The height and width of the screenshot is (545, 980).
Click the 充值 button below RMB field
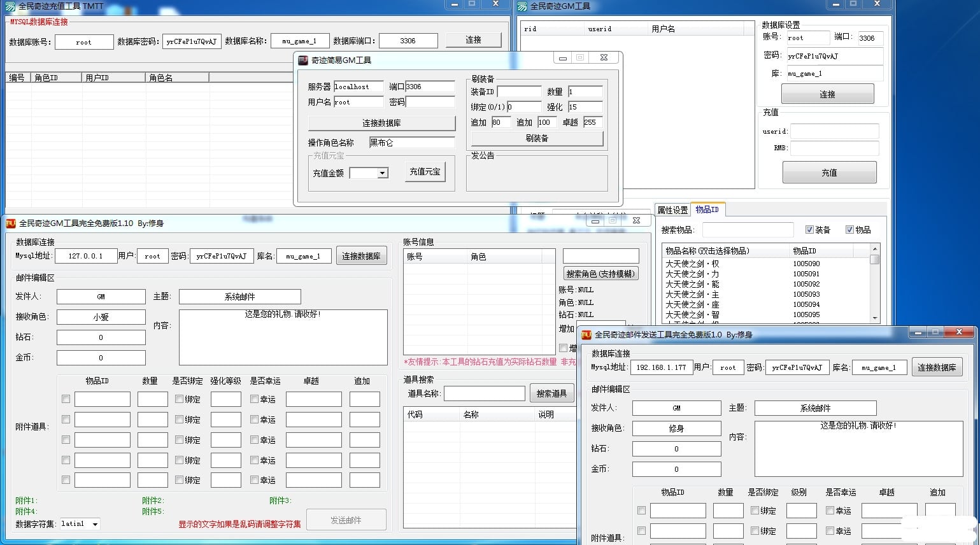tap(829, 173)
